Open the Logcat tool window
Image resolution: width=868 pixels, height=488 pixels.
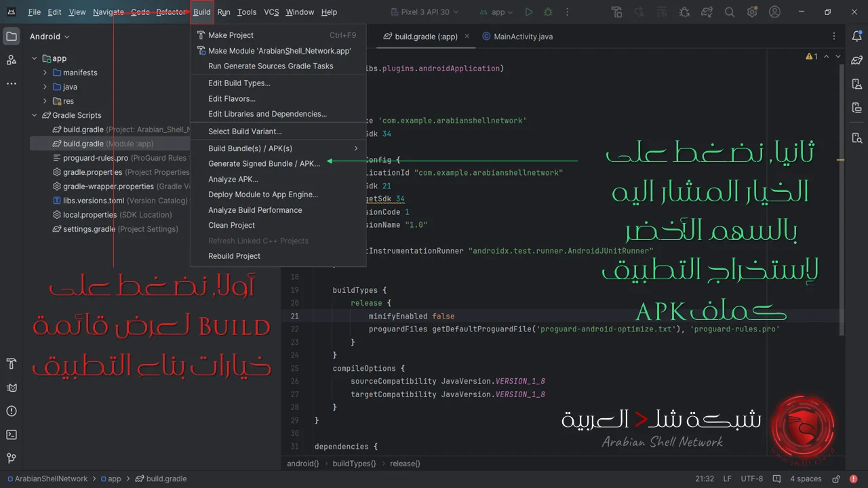click(x=12, y=388)
